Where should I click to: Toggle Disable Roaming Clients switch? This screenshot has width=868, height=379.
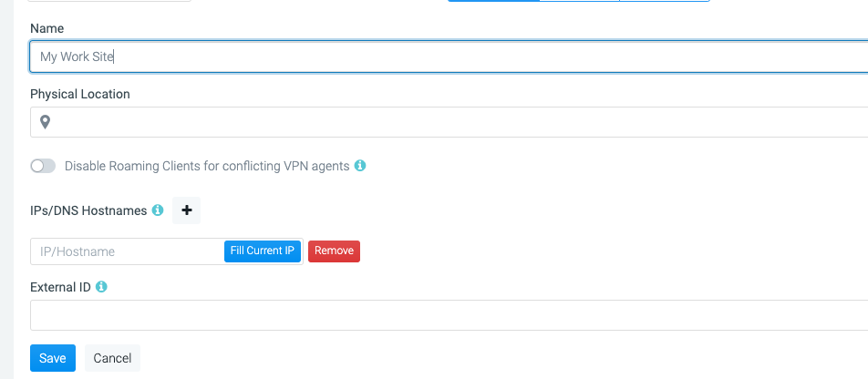(43, 166)
